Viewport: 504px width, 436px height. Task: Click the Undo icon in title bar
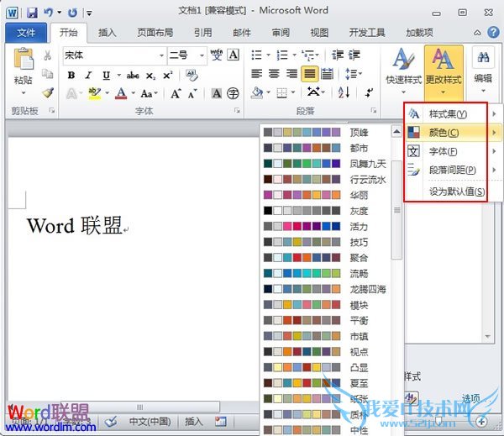50,13
